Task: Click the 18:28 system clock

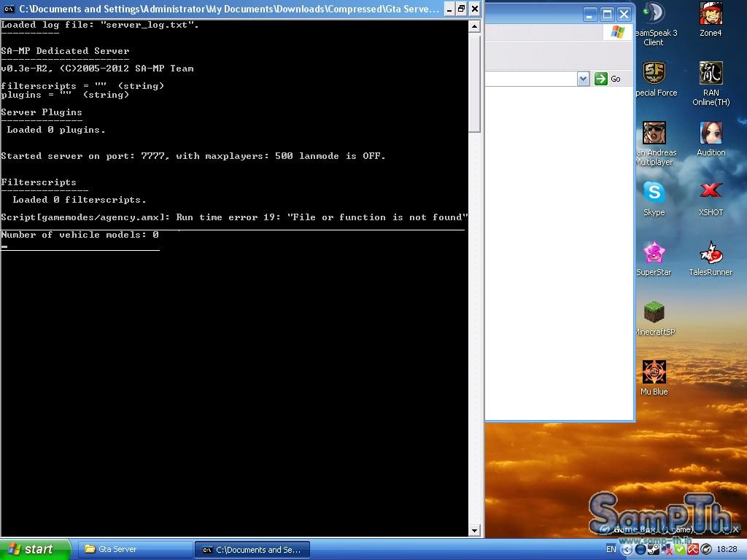Action: click(x=727, y=550)
